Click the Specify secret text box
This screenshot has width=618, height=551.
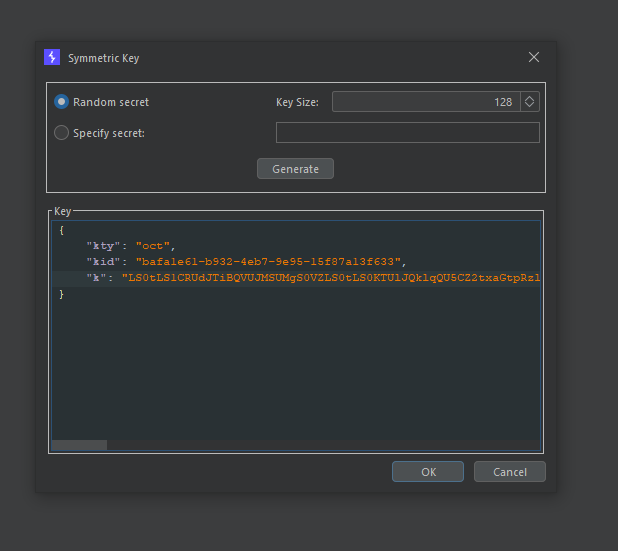[x=407, y=133]
